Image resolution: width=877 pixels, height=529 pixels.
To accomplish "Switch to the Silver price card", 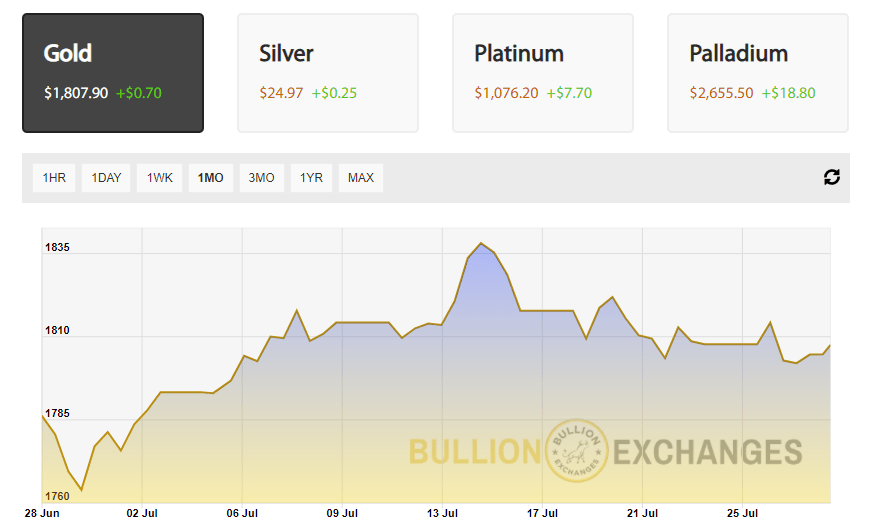I will coord(327,73).
